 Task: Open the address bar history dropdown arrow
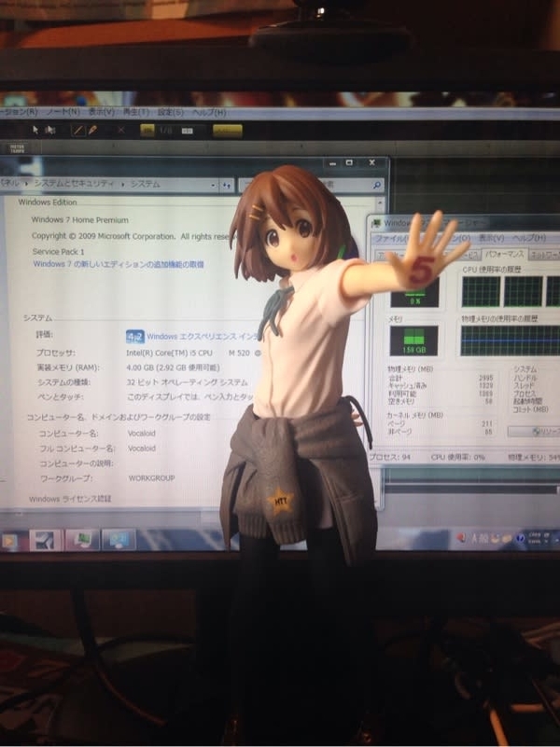(x=213, y=185)
